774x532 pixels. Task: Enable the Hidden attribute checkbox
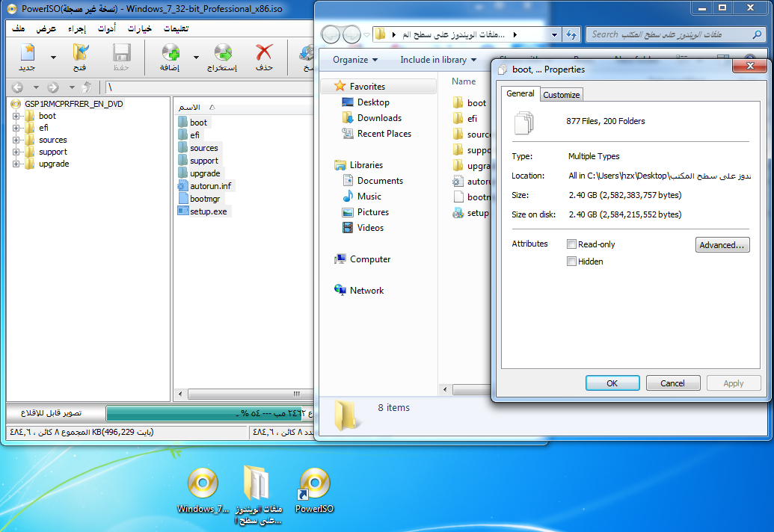pos(571,262)
